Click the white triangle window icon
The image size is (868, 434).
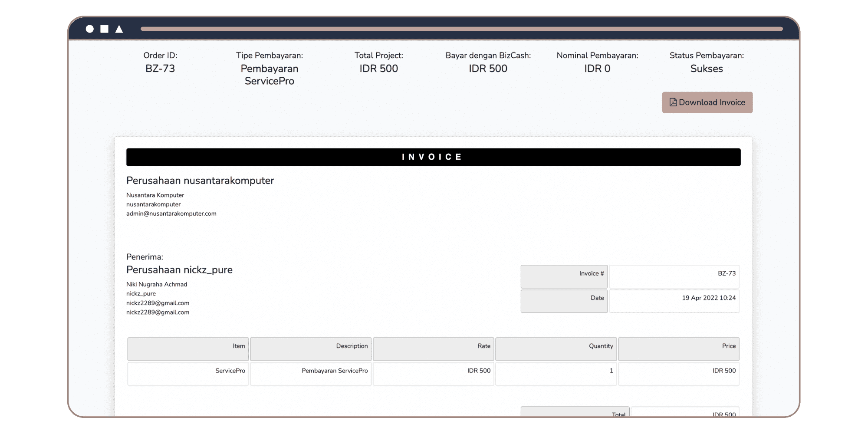pos(119,29)
